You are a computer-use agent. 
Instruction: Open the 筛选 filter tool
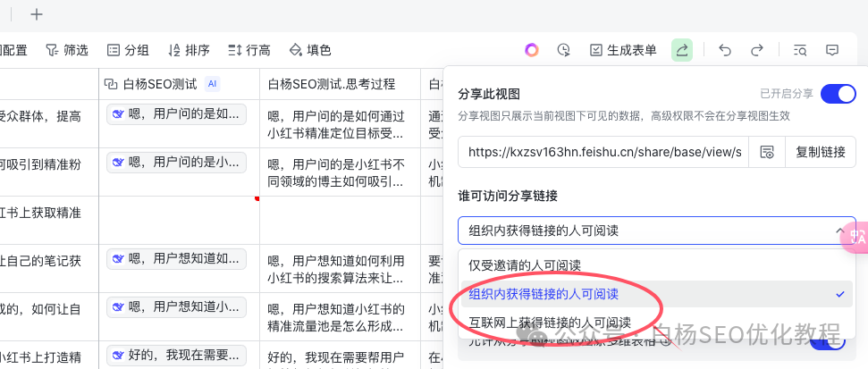click(67, 50)
